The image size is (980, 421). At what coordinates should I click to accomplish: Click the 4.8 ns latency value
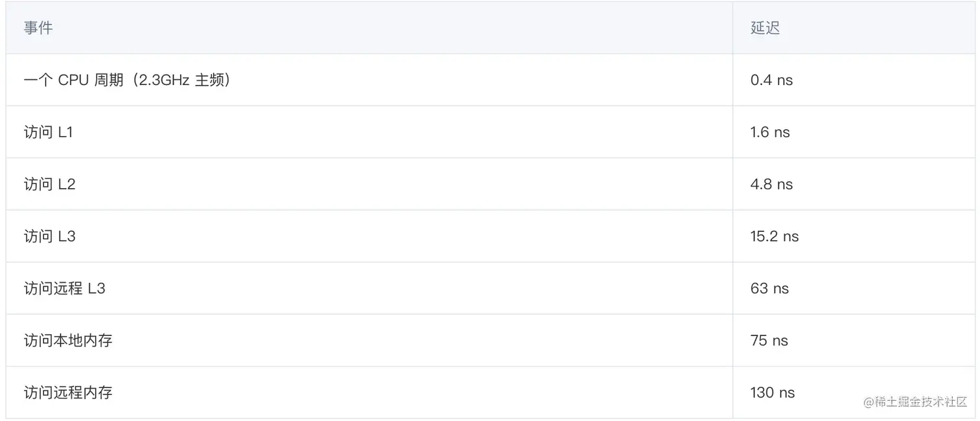[771, 184]
